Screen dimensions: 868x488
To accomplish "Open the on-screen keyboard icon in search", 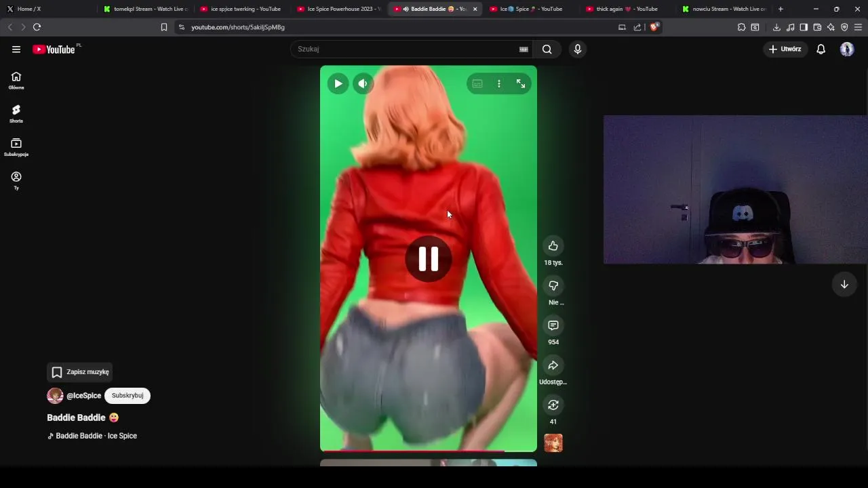I will (524, 49).
